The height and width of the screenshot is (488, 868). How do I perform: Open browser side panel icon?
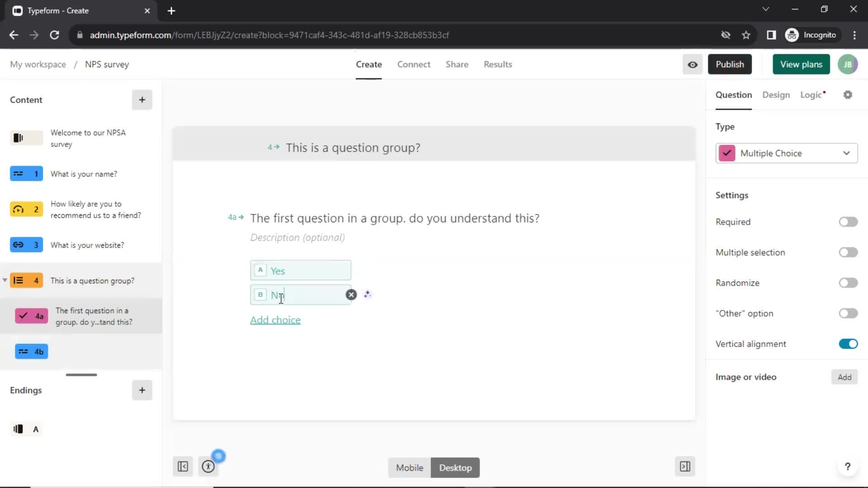click(771, 35)
